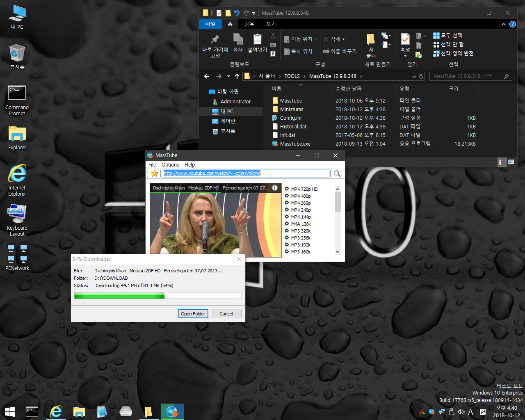Click the format list scrollbar thumb
This screenshot has width=525, height=420.
coord(338,202)
